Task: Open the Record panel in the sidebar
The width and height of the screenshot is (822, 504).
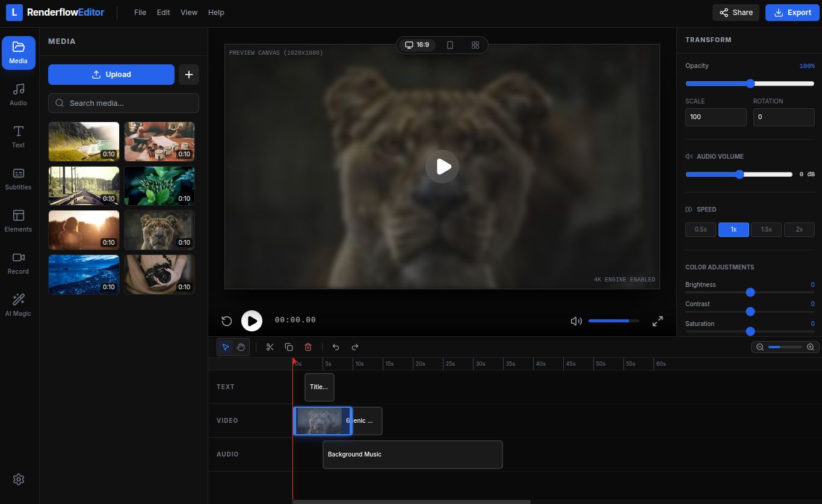Action: tap(18, 263)
